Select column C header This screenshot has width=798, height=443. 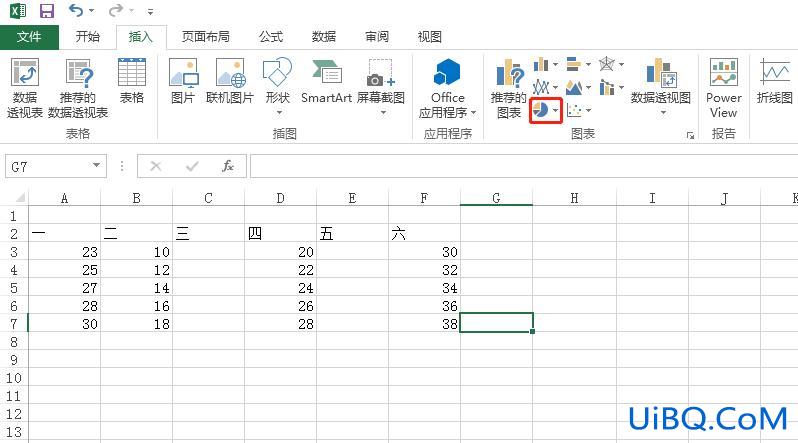208,198
